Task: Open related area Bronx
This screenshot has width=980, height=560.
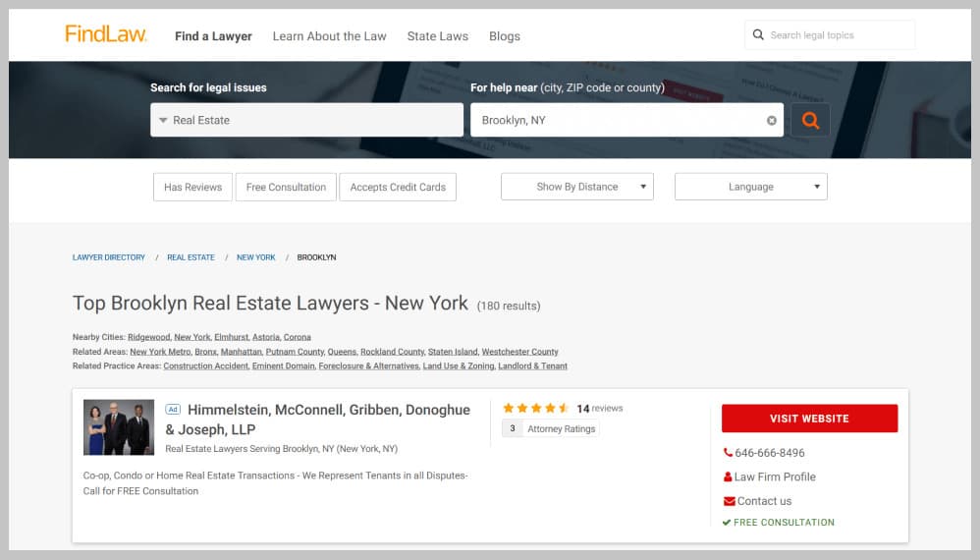Action: click(x=205, y=352)
